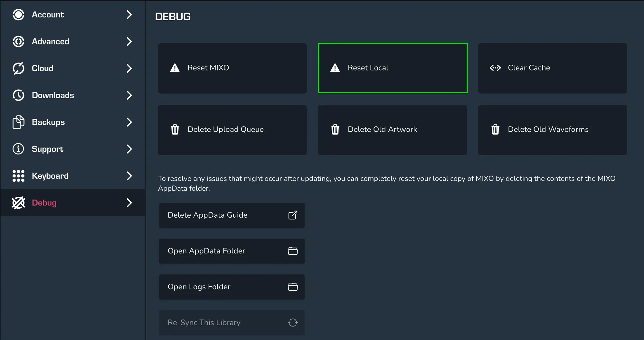Click the Account profile icon in sidebar

point(18,15)
